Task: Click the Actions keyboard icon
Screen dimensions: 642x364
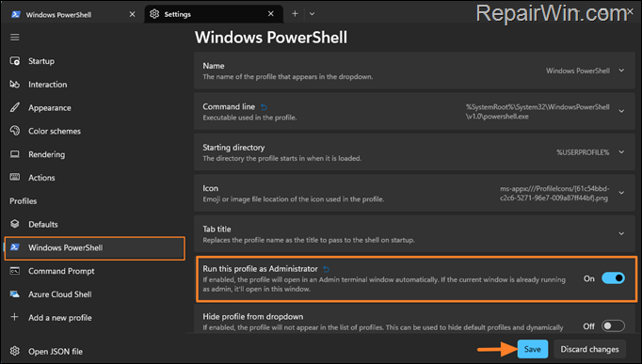Action: click(x=15, y=177)
